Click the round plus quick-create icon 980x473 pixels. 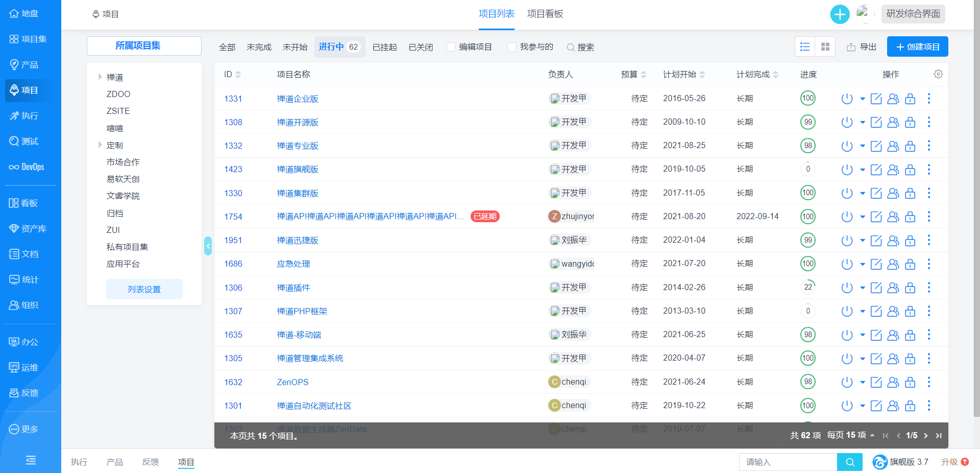(840, 14)
